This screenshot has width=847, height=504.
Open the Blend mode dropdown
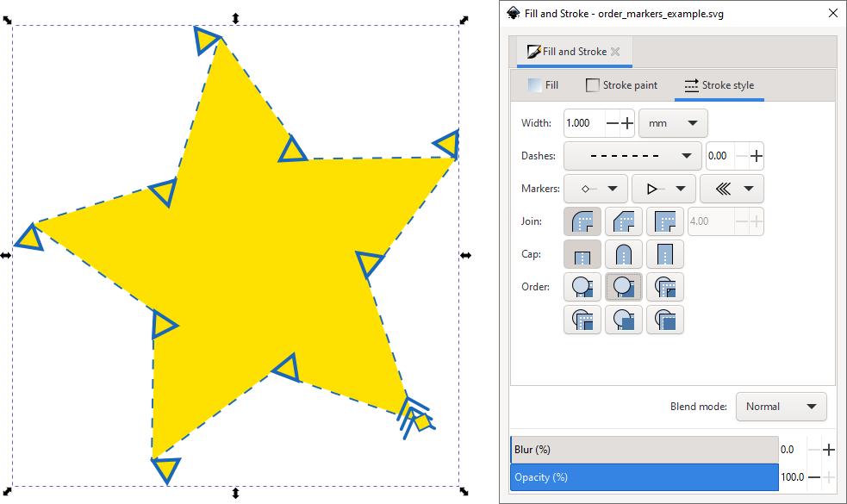click(782, 407)
